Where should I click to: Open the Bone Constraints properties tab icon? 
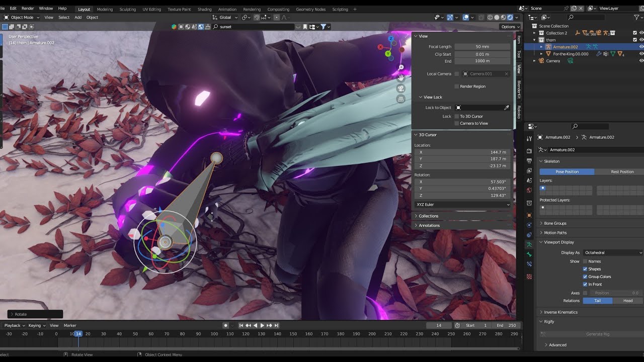[x=529, y=264]
